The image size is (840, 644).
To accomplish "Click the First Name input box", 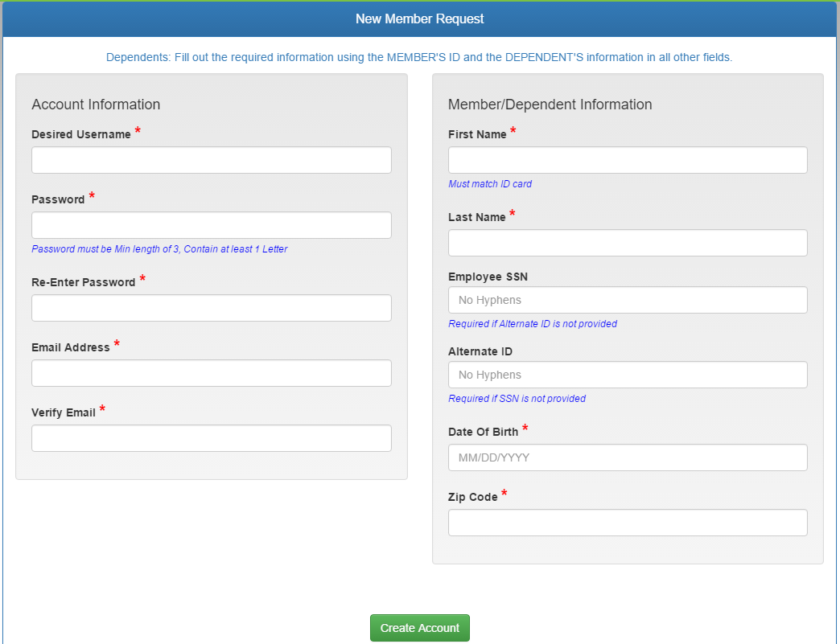I will pos(628,160).
